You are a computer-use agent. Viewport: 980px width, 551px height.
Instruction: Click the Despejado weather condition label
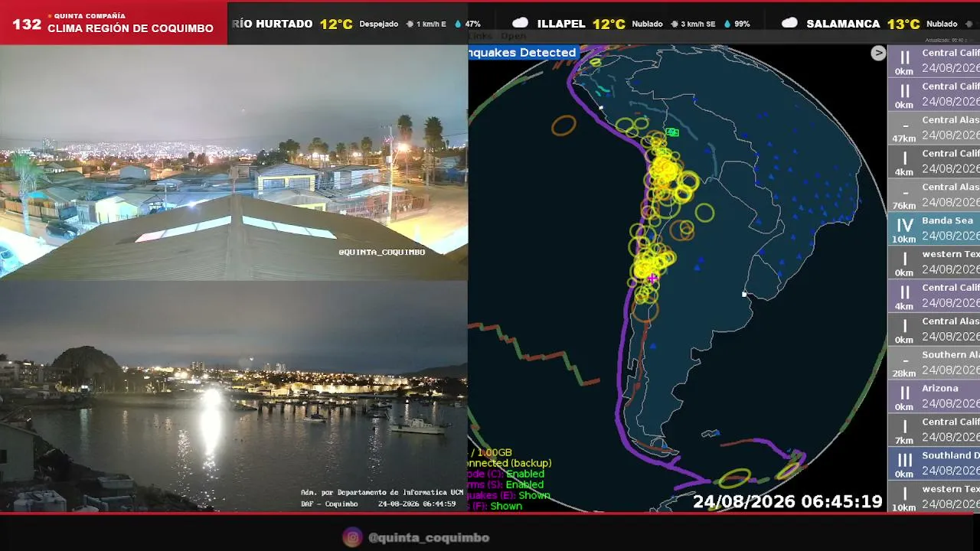point(378,24)
